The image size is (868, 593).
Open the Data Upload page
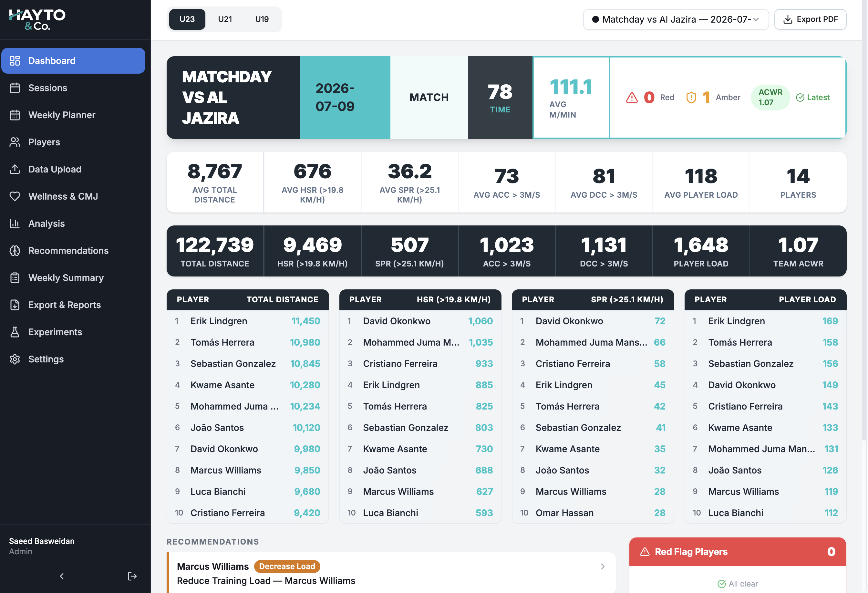tap(73, 169)
